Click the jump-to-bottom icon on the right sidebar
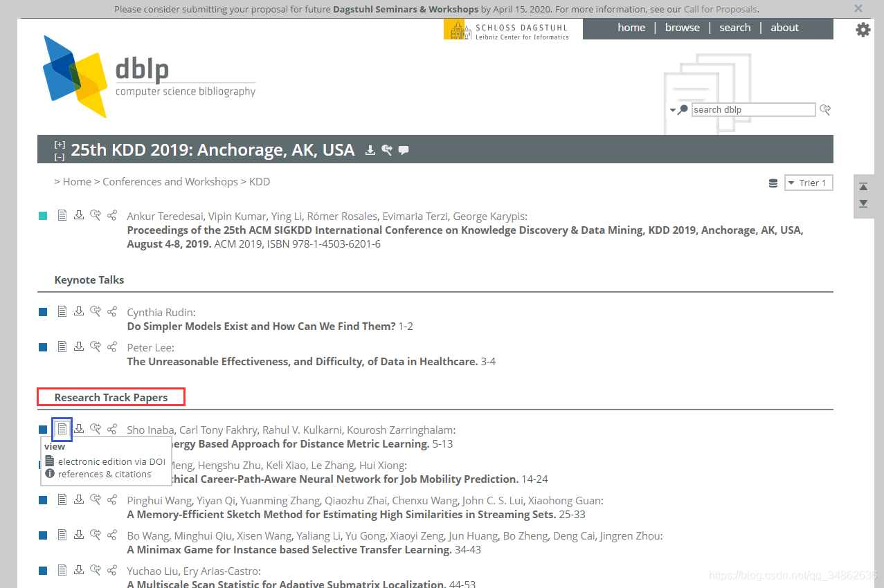 [x=863, y=203]
